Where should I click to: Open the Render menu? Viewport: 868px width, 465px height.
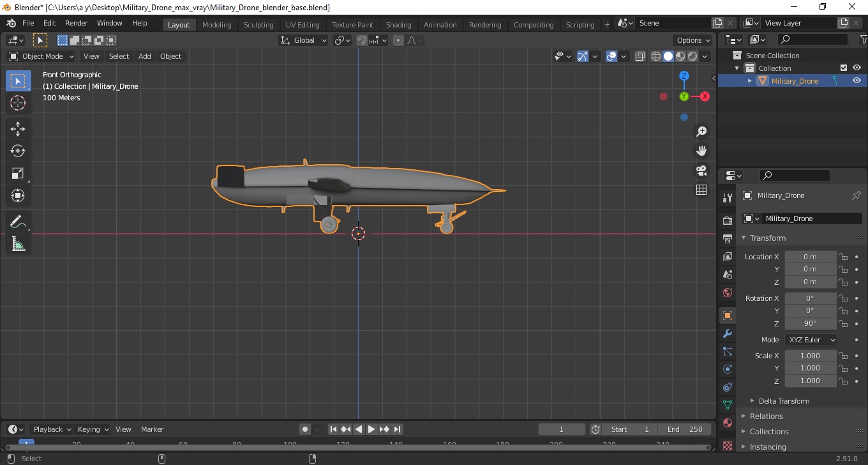click(77, 23)
